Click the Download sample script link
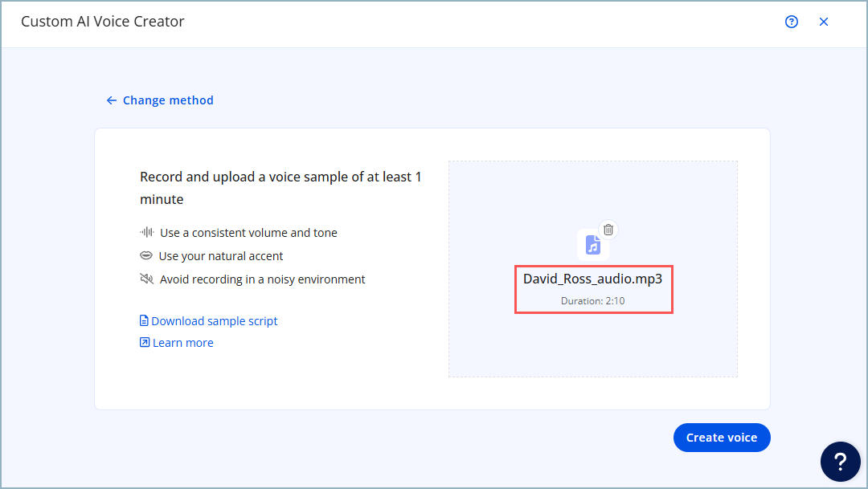 pyautogui.click(x=214, y=321)
